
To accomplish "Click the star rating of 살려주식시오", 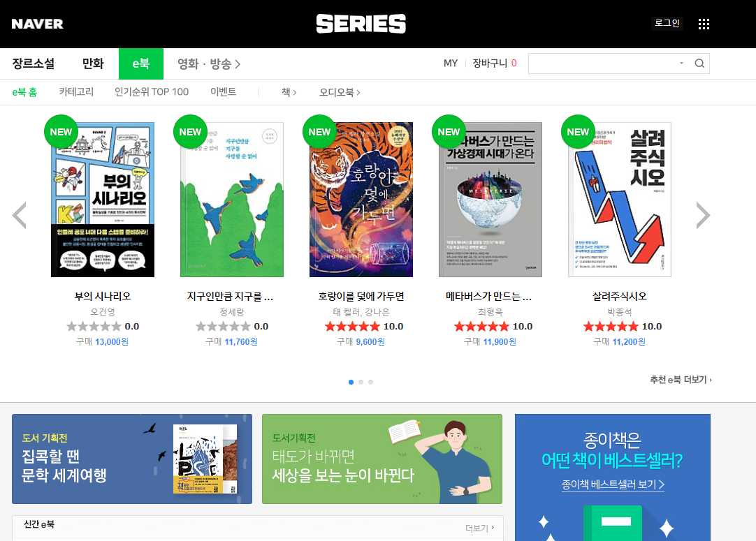I will 611,327.
